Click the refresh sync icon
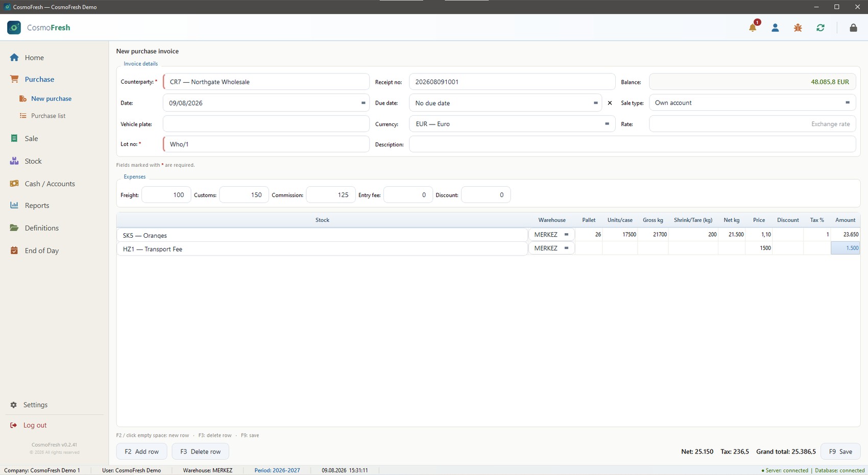 [x=821, y=28]
